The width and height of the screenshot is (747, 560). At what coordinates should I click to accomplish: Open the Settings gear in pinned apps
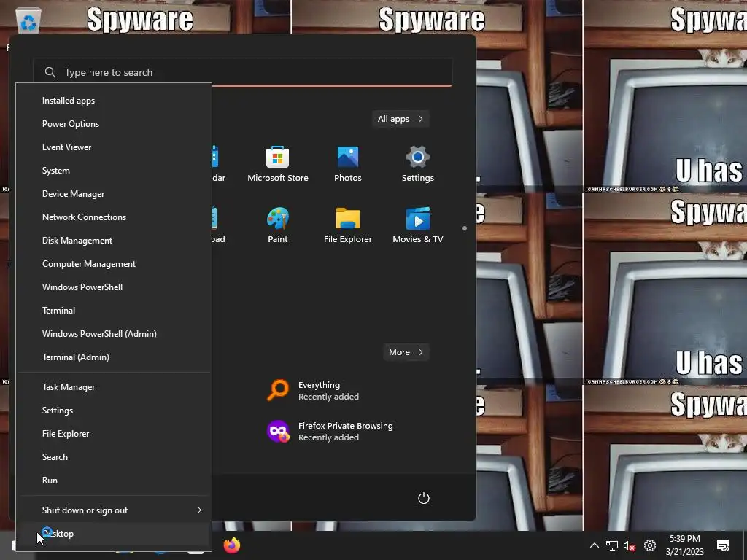(418, 164)
